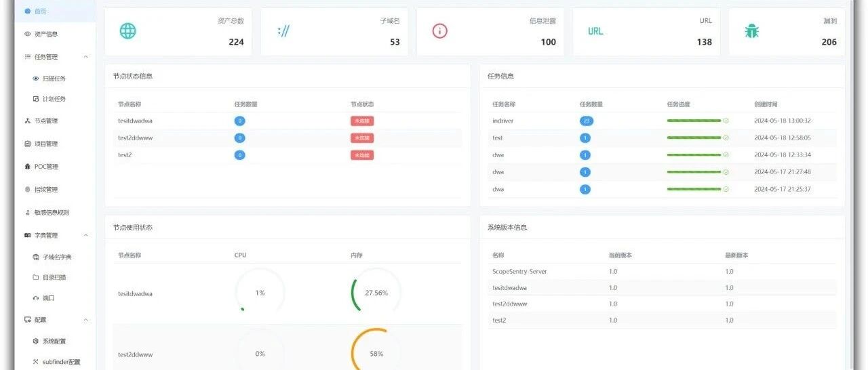The width and height of the screenshot is (868, 370).
Task: Click the 最新版本 column header
Action: point(736,255)
